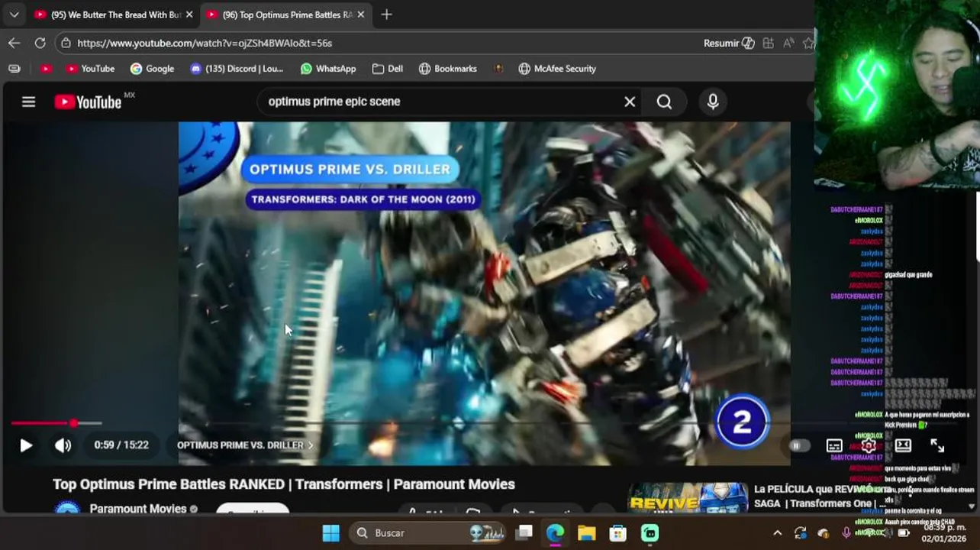Open Paramount Movies channel avatar
Image resolution: width=980 pixels, height=550 pixels.
pyautogui.click(x=68, y=509)
